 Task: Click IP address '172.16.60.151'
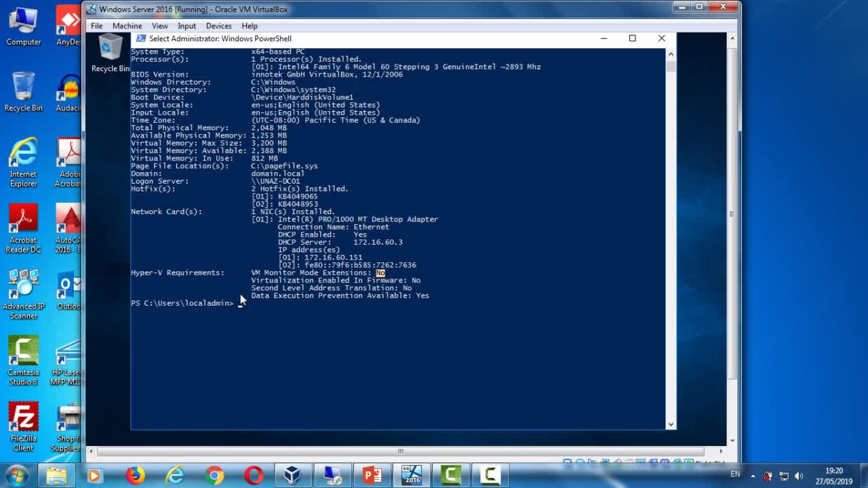coord(333,258)
